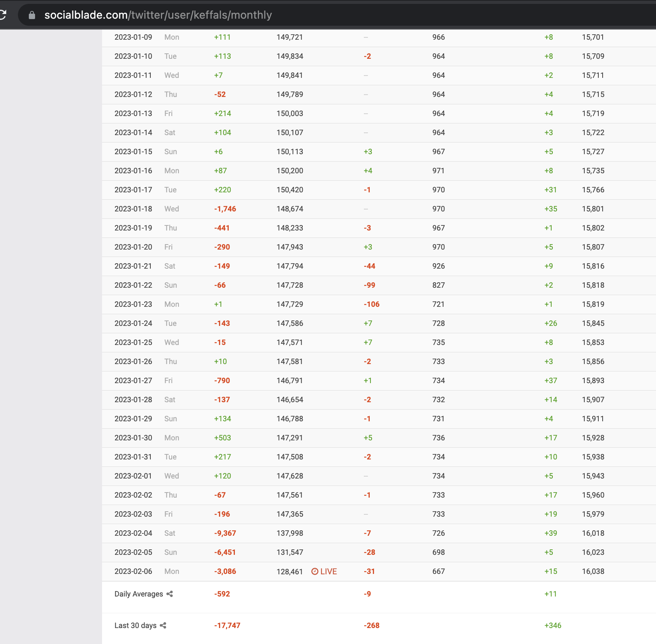Select tweet count 15,979
The width and height of the screenshot is (656, 644).
click(593, 514)
